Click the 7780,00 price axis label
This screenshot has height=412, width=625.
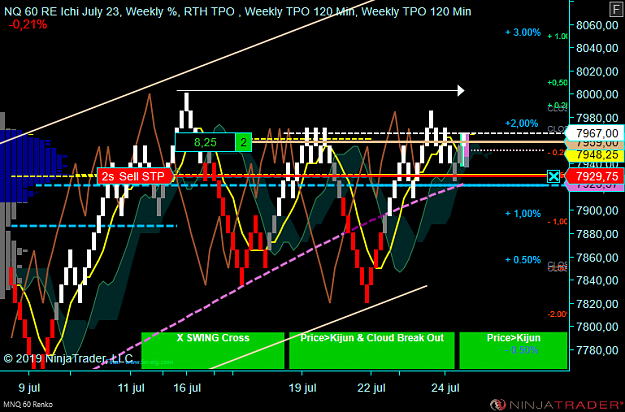tap(597, 350)
